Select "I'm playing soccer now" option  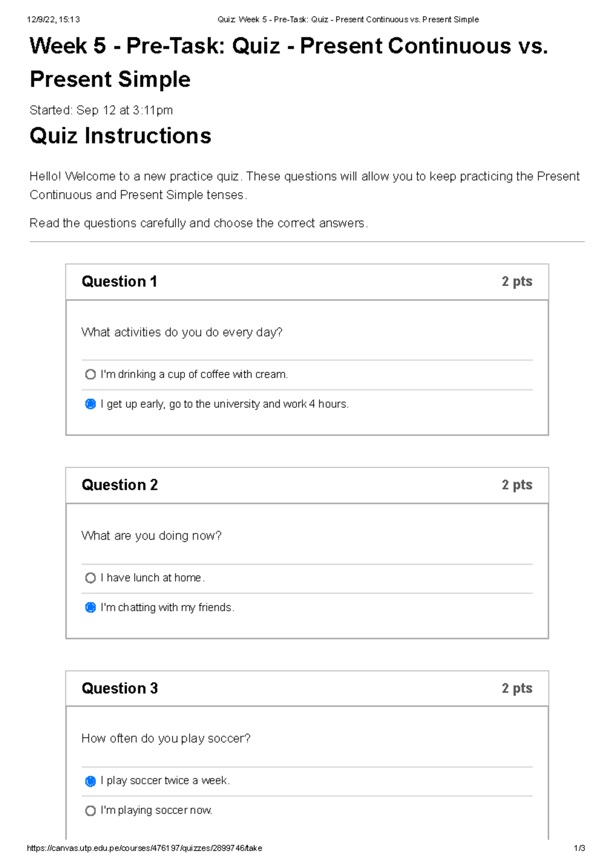pyautogui.click(x=91, y=811)
